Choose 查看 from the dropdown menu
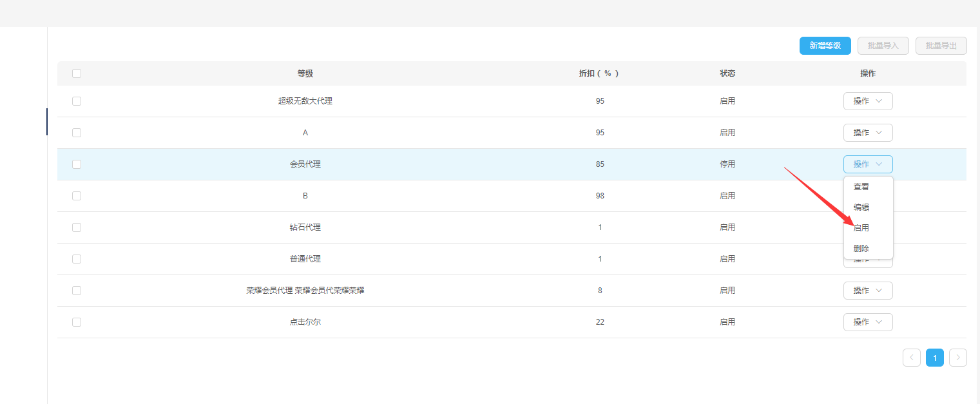Image resolution: width=980 pixels, height=404 pixels. (x=861, y=187)
